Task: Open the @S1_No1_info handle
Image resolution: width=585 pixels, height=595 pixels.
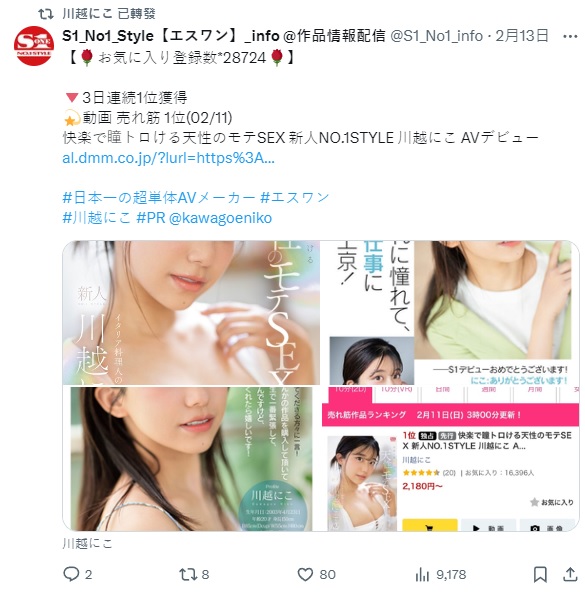Action: 436,36
